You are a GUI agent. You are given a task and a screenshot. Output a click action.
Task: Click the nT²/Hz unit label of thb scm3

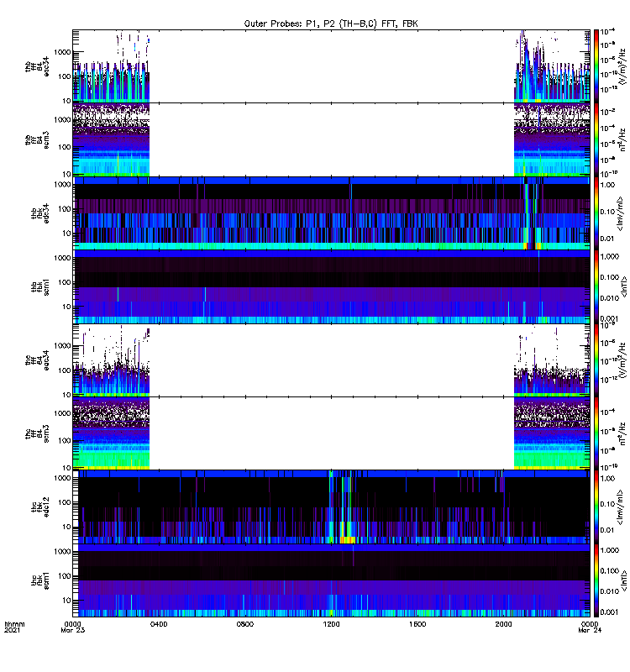click(x=623, y=139)
